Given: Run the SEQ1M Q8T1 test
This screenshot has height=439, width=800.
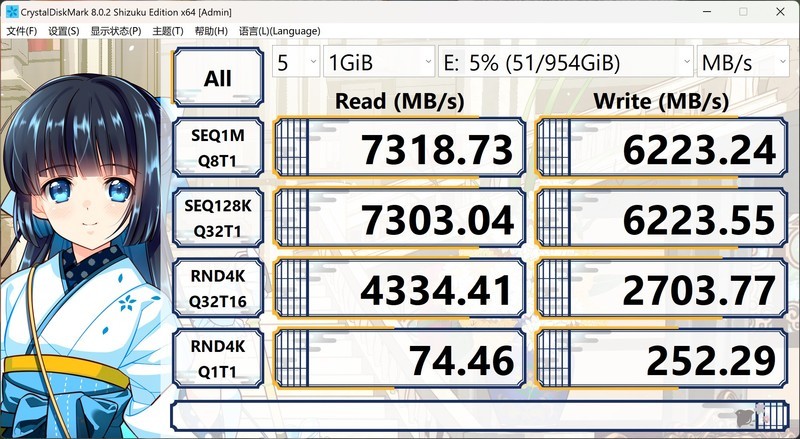Looking at the screenshot, I should (218, 148).
